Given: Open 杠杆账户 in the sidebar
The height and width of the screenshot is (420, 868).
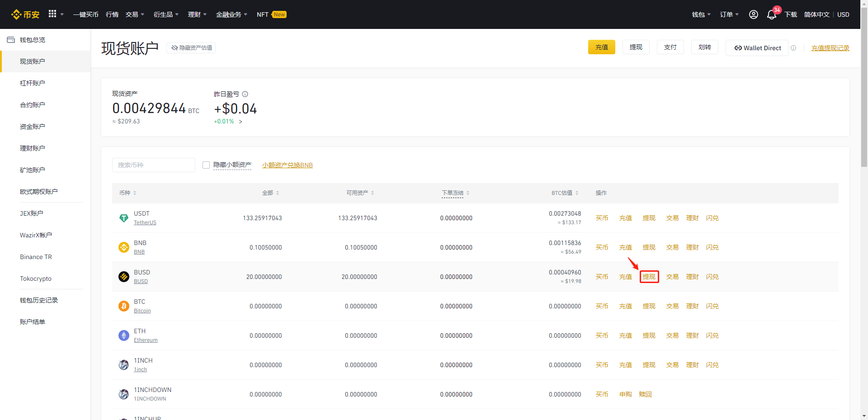Looking at the screenshot, I should (33, 83).
